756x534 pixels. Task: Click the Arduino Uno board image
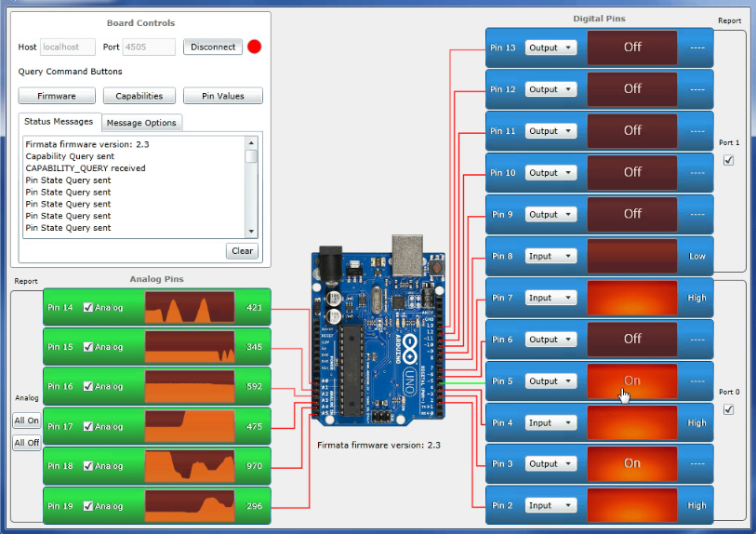coord(380,336)
